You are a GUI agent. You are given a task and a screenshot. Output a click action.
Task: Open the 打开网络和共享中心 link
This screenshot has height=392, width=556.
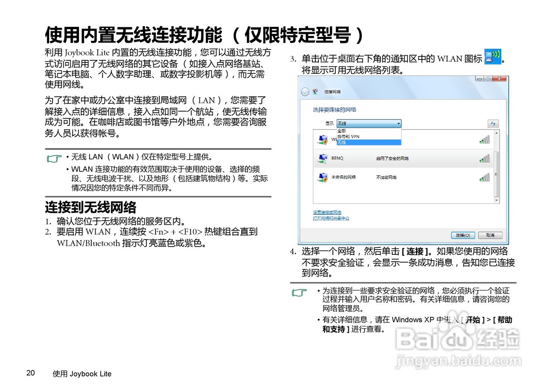(331, 218)
